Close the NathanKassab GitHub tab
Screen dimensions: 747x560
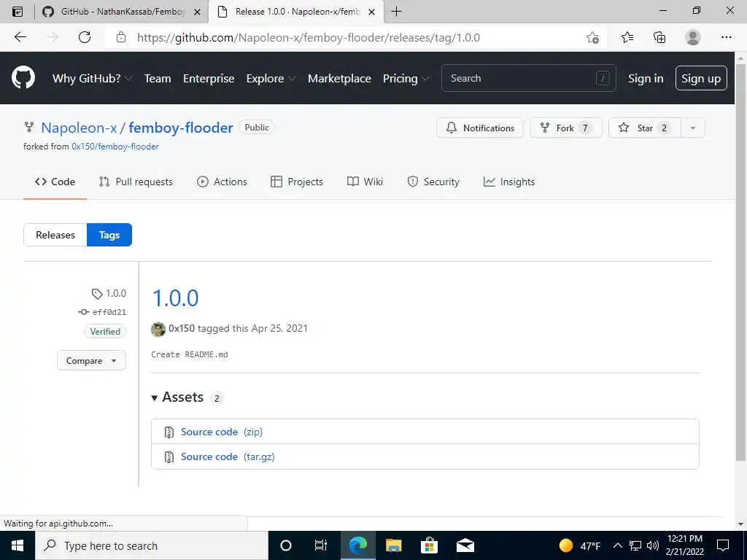coord(197,12)
